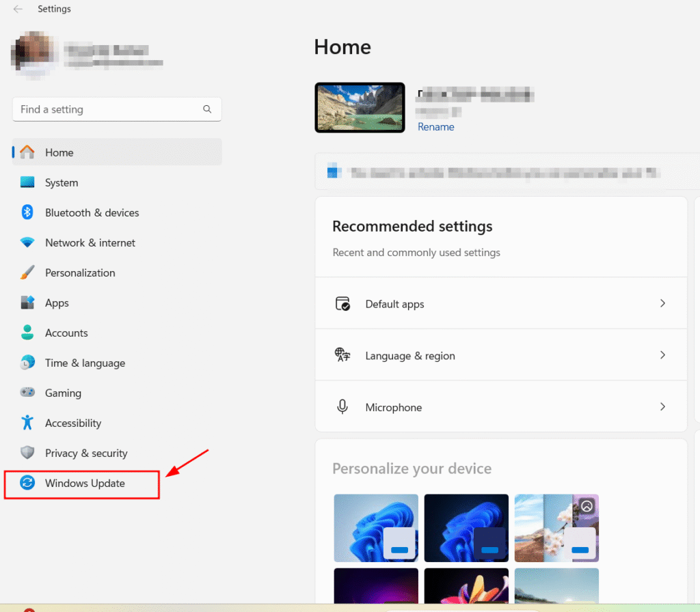The image size is (700, 612).
Task: Click the Windows Update sync icon
Action: pos(27,483)
